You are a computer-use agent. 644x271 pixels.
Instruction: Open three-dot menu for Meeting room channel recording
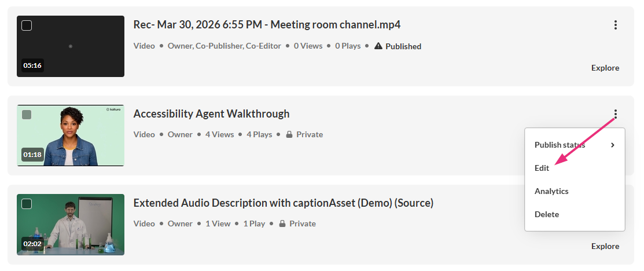pos(615,25)
